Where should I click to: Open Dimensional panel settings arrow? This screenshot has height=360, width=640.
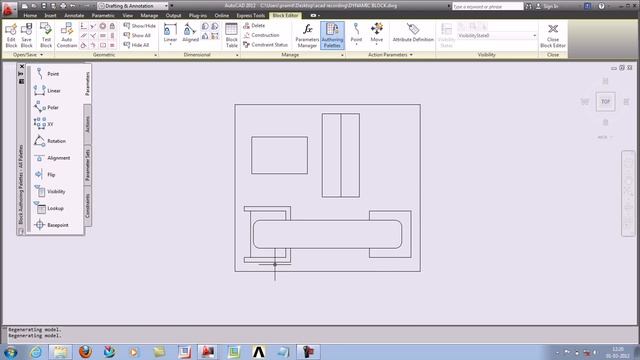(237, 55)
